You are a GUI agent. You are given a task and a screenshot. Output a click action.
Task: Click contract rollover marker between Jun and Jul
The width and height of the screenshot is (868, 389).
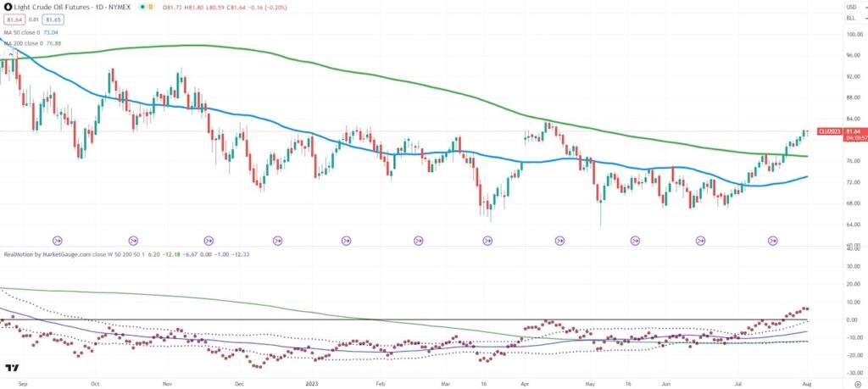point(700,241)
